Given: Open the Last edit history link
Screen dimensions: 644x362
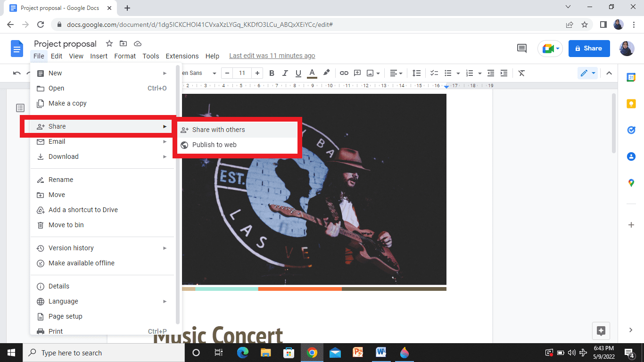Looking at the screenshot, I should (x=272, y=56).
